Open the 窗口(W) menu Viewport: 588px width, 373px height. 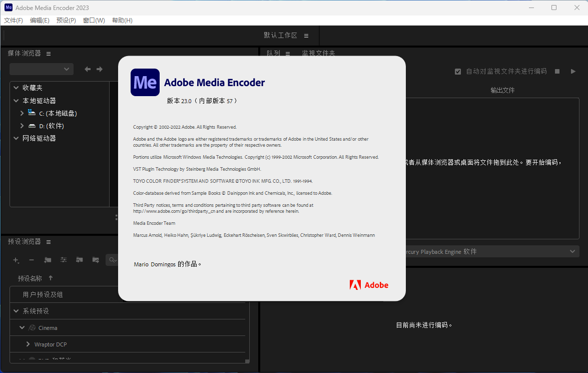(94, 20)
